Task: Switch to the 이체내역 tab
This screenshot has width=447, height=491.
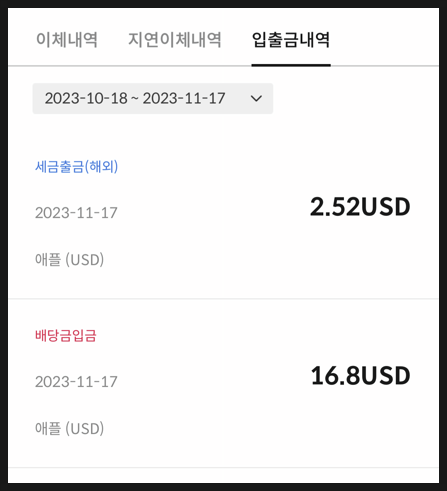Action: pos(67,40)
